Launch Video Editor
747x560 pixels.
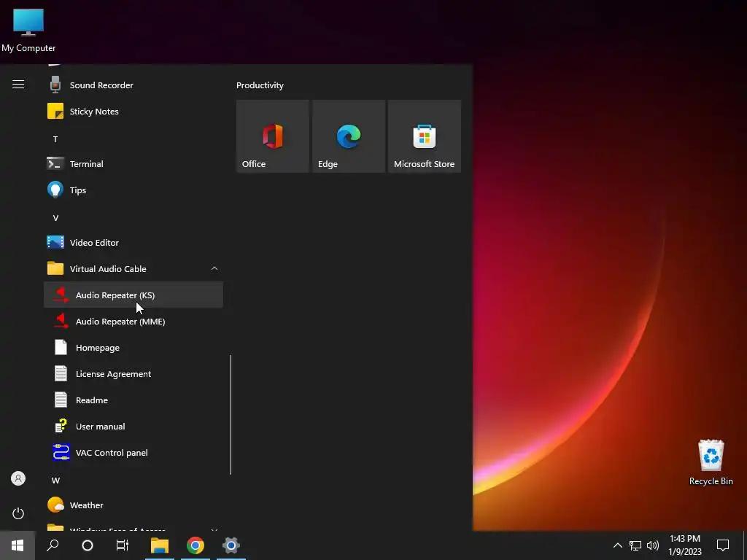click(133, 243)
